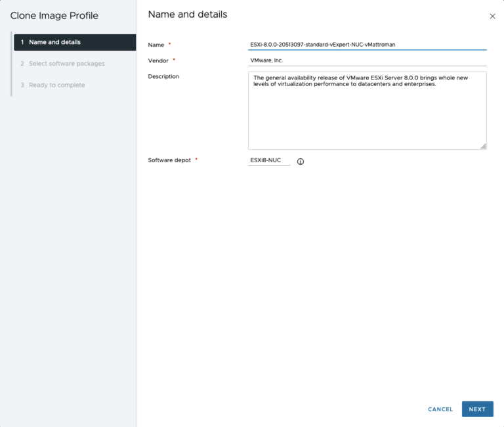Click the Name field label
The image size is (504, 427).
tap(156, 45)
